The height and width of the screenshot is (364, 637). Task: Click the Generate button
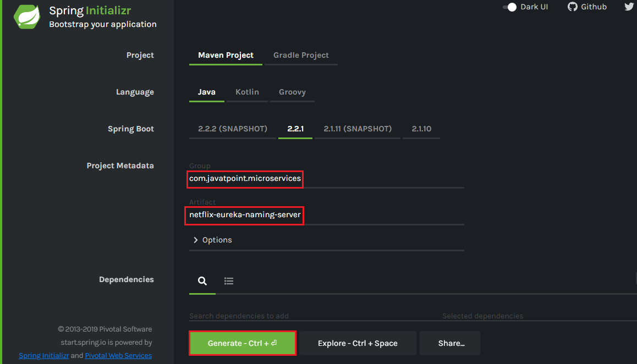point(243,343)
